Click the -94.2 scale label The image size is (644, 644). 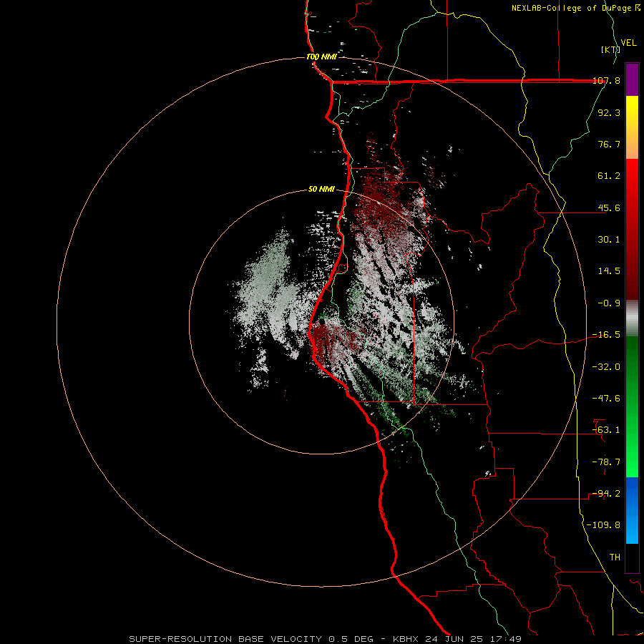point(606,494)
